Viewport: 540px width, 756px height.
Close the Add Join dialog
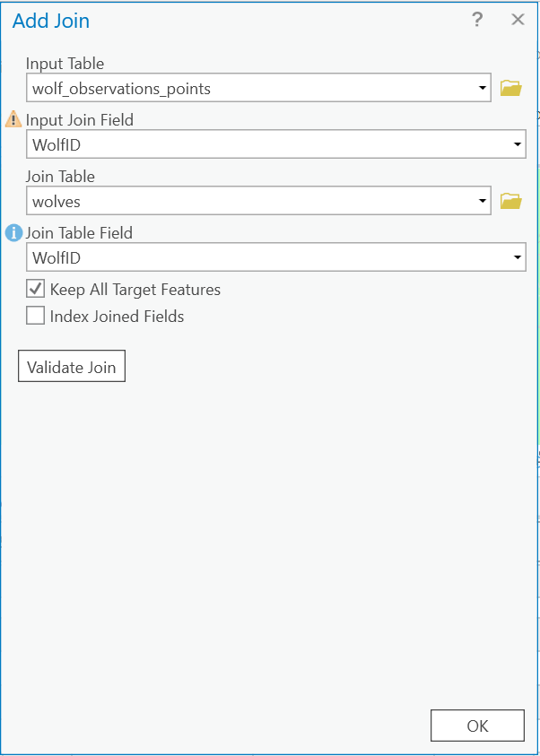pos(518,20)
